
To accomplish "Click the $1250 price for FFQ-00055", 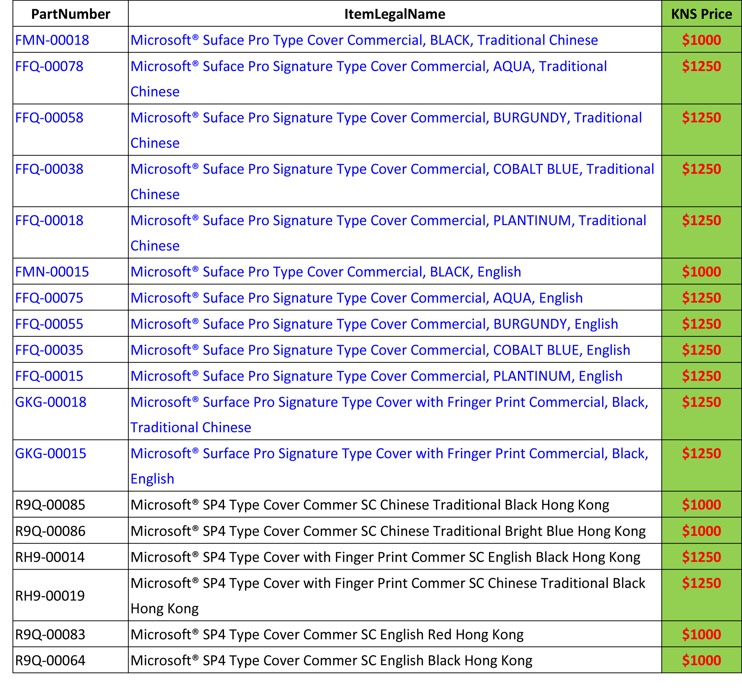I will click(x=701, y=324).
